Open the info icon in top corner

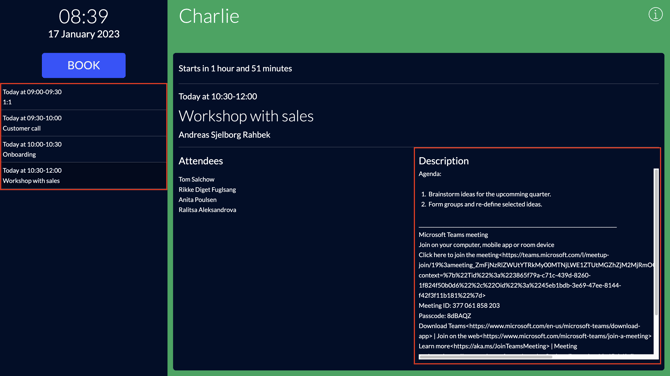(655, 14)
